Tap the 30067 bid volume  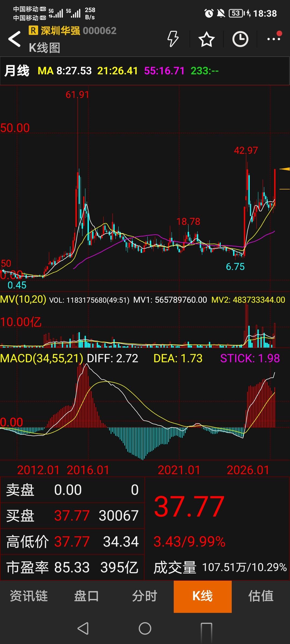click(x=119, y=515)
